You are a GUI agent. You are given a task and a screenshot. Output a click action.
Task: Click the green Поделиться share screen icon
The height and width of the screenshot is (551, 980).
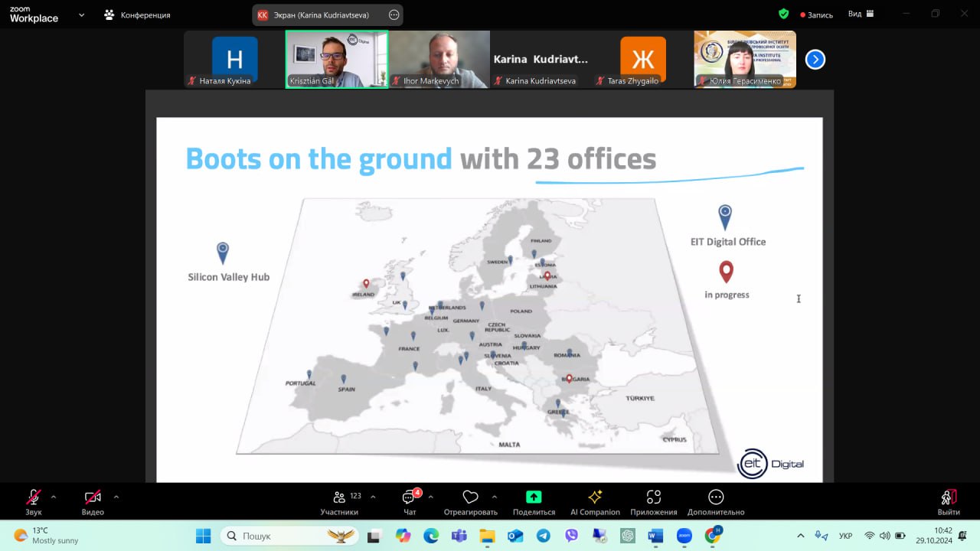534,497
